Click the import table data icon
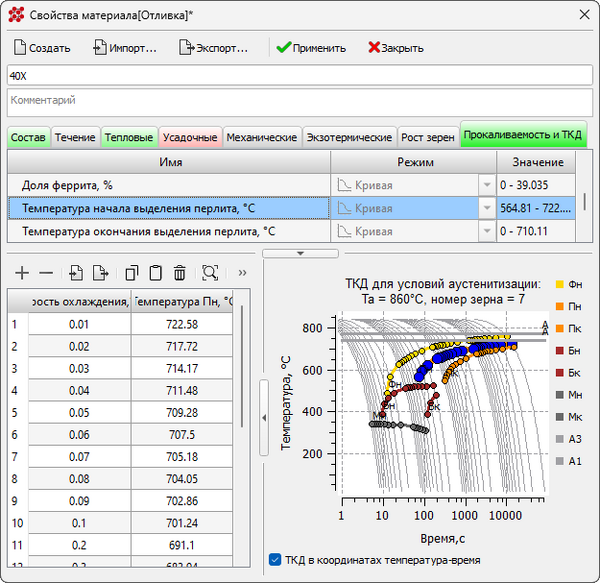600x583 pixels. point(76,273)
